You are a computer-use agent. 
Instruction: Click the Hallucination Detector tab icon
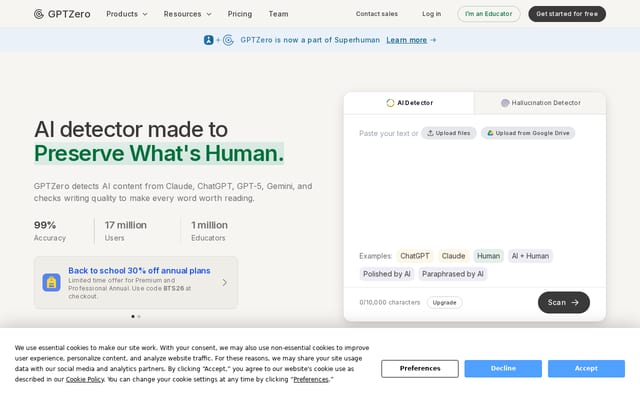[x=505, y=103]
